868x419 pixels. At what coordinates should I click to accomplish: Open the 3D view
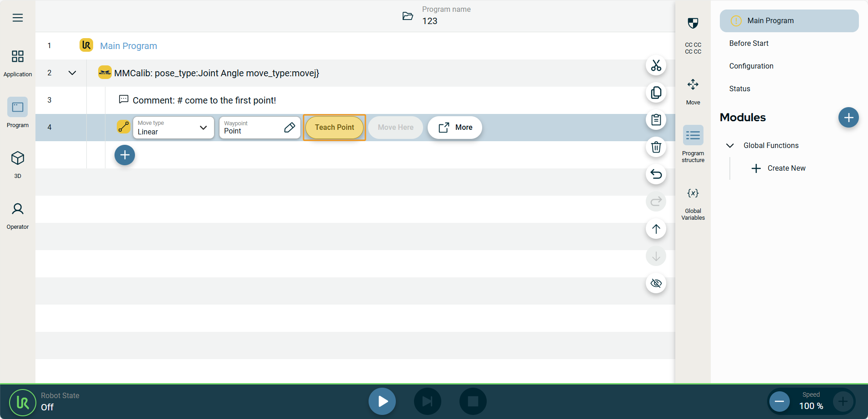[18, 164]
